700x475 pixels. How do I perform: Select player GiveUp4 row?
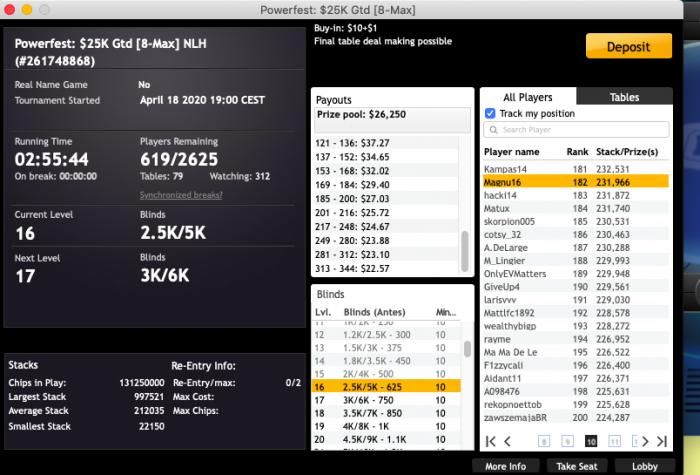click(x=576, y=287)
